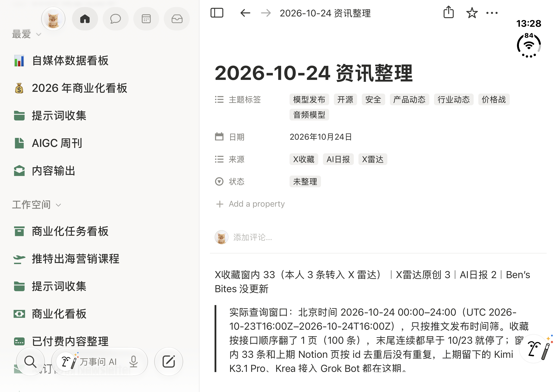Open the share icon
557x392 pixels.
[x=449, y=12]
